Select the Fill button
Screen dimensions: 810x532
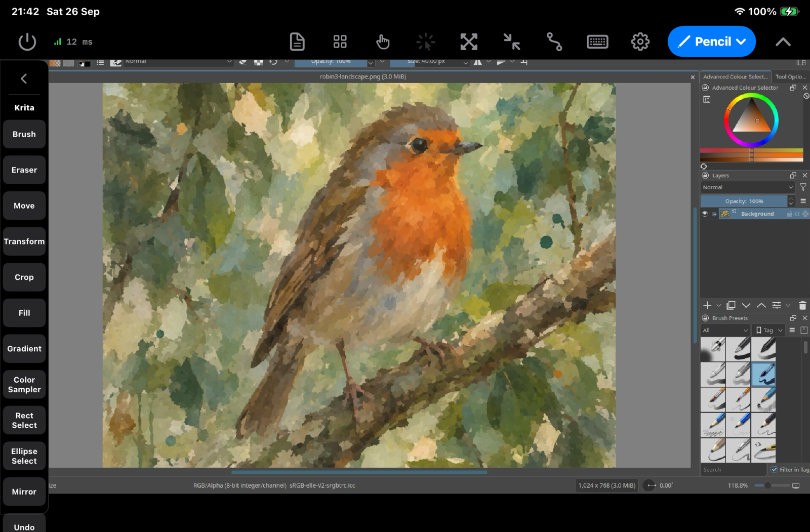(x=24, y=313)
